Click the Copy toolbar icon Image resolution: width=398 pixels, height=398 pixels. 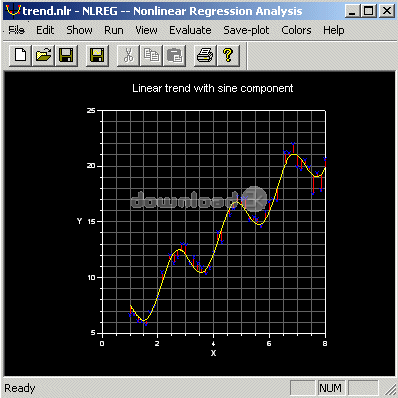point(151,55)
